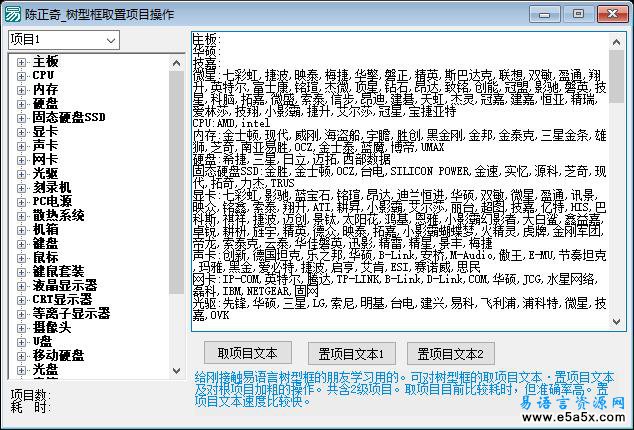Expand the 键盘 tree node
634x430 pixels.
(21, 244)
